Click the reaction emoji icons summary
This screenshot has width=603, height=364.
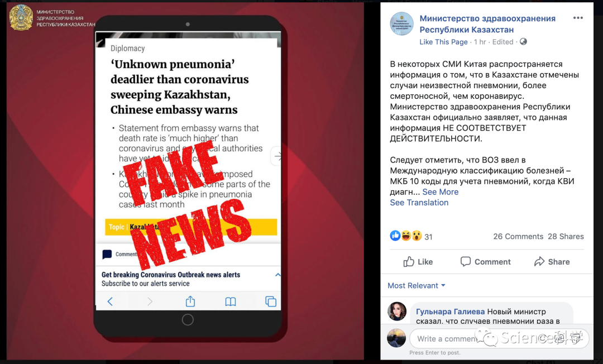[406, 236]
